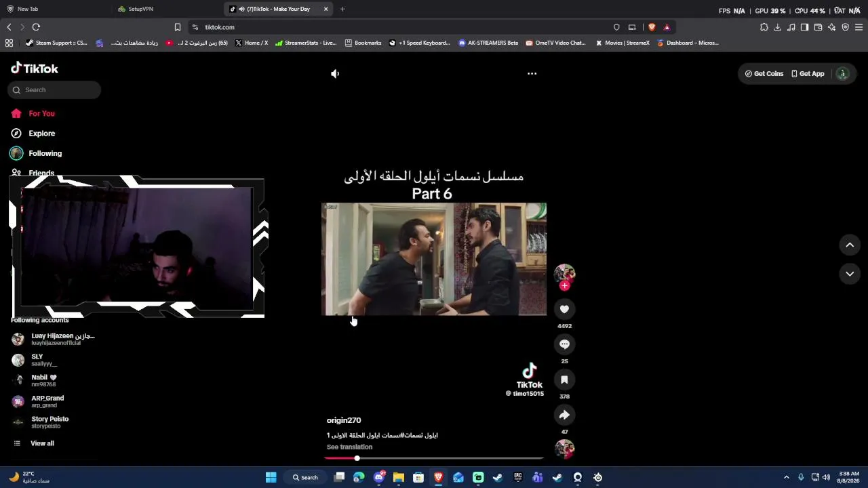Open the taskbar volume control
868x488 pixels.
tap(826, 477)
